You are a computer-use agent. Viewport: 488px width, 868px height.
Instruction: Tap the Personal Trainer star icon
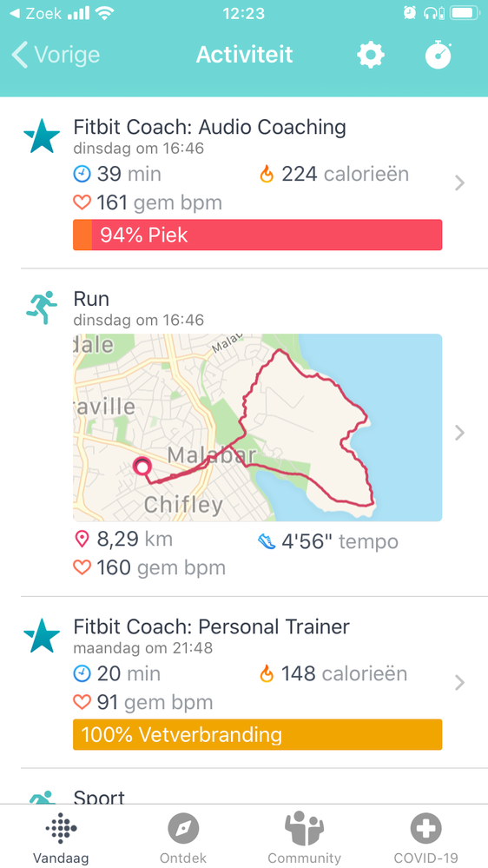(x=42, y=635)
